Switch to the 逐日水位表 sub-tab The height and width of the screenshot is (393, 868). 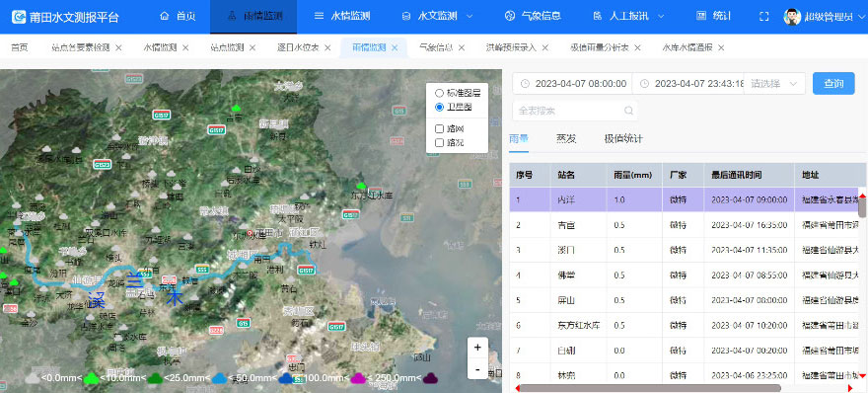(298, 47)
